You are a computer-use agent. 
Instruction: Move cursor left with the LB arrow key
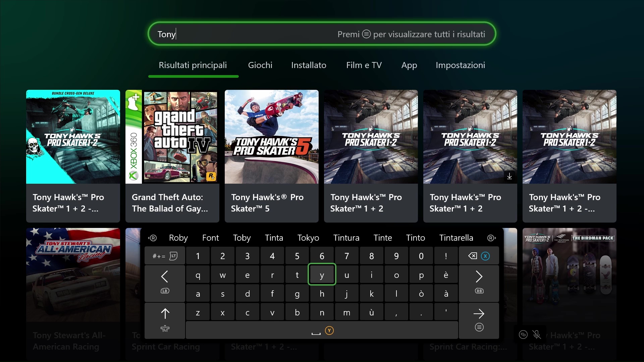pyautogui.click(x=165, y=283)
